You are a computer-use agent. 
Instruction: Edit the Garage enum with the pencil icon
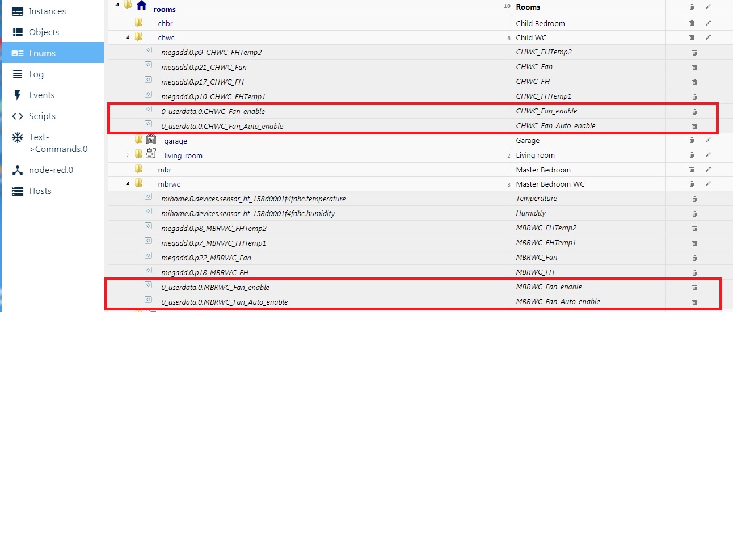pos(708,140)
